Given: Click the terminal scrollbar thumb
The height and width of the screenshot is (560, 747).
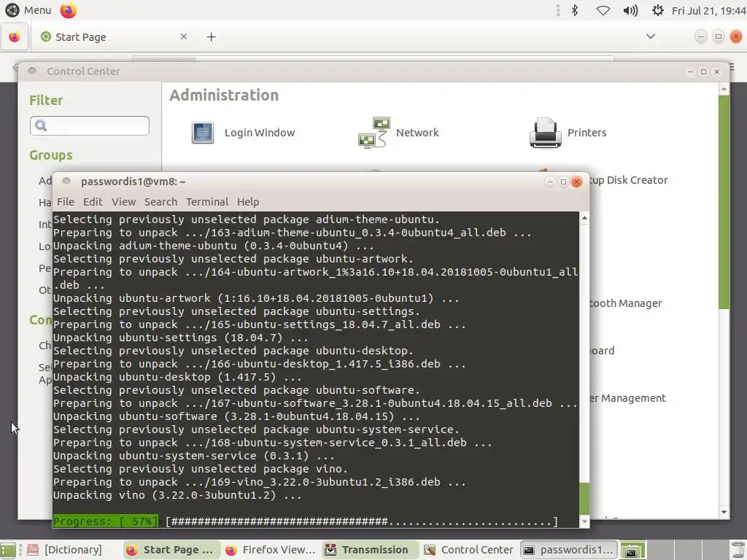Looking at the screenshot, I should 584,498.
